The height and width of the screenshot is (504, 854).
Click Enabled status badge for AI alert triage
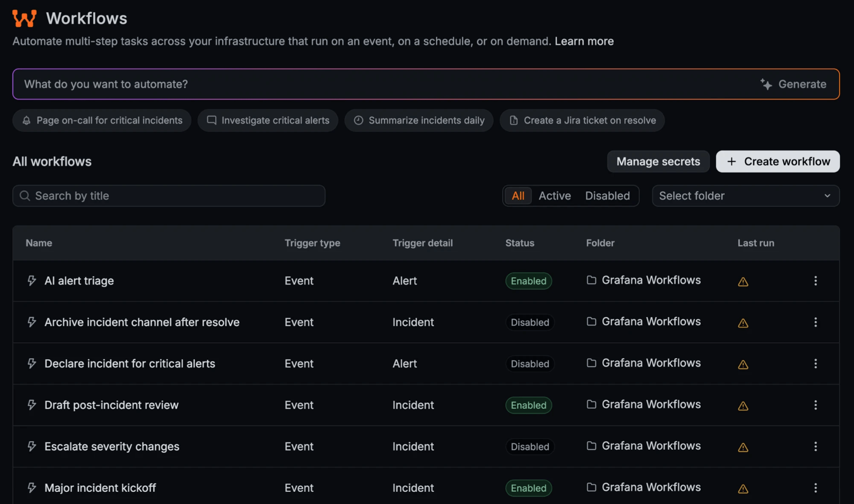pyautogui.click(x=529, y=281)
